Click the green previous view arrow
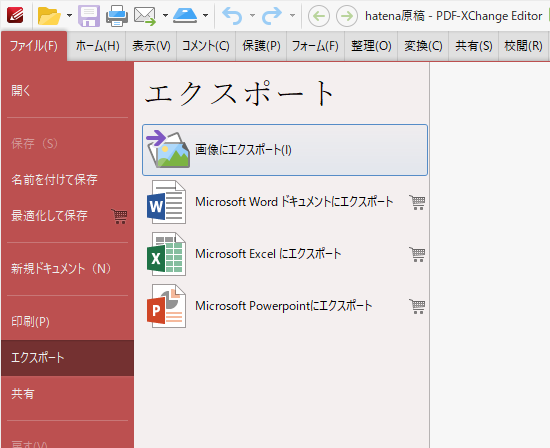 point(318,16)
